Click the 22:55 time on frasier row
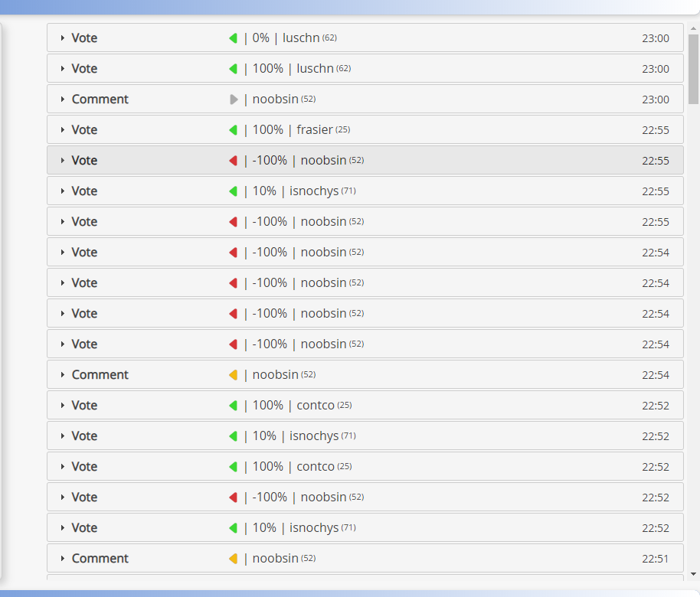700x597 pixels. 656,130
